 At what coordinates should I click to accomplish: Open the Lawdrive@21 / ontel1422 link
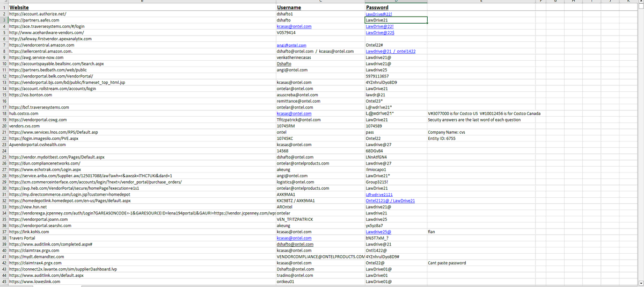coord(390,52)
